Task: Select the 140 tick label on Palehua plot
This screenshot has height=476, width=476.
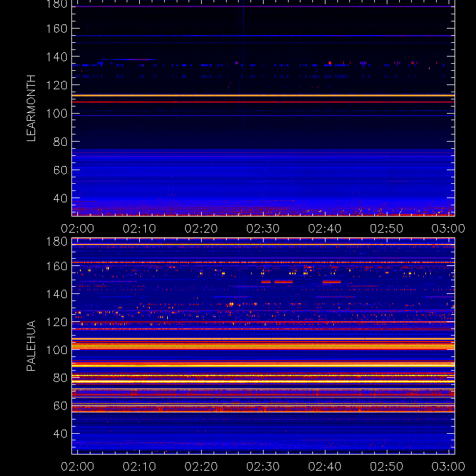Action: pos(57,294)
